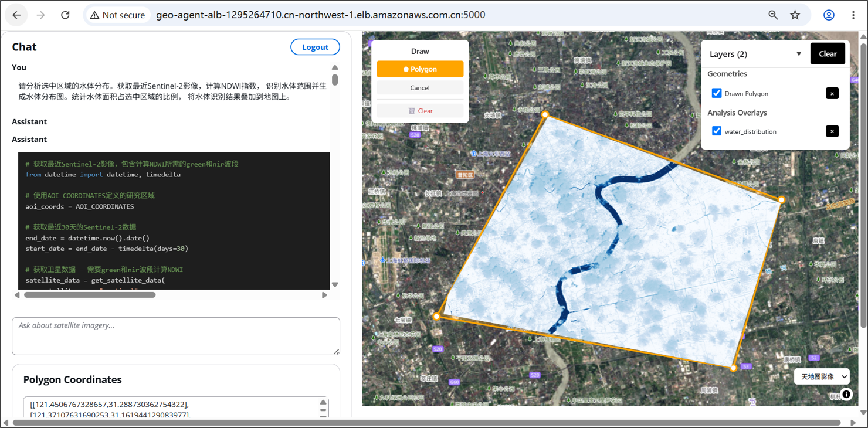Go back to the previous browser page
868x428 pixels.
pyautogui.click(x=16, y=15)
